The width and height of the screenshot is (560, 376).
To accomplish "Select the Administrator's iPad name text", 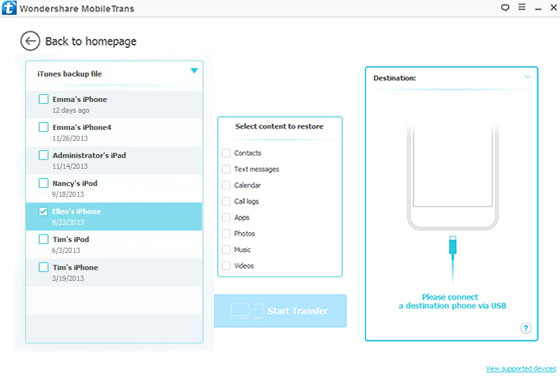I will click(x=89, y=155).
